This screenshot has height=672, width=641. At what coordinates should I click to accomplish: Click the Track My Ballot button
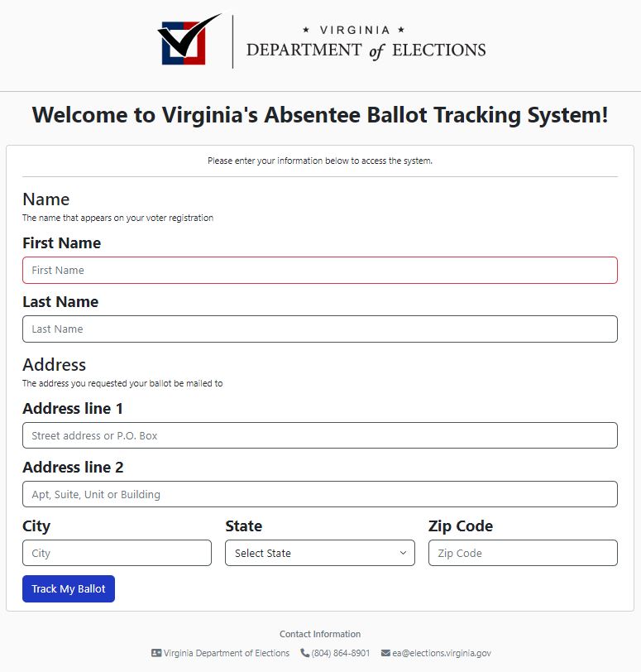click(x=69, y=589)
